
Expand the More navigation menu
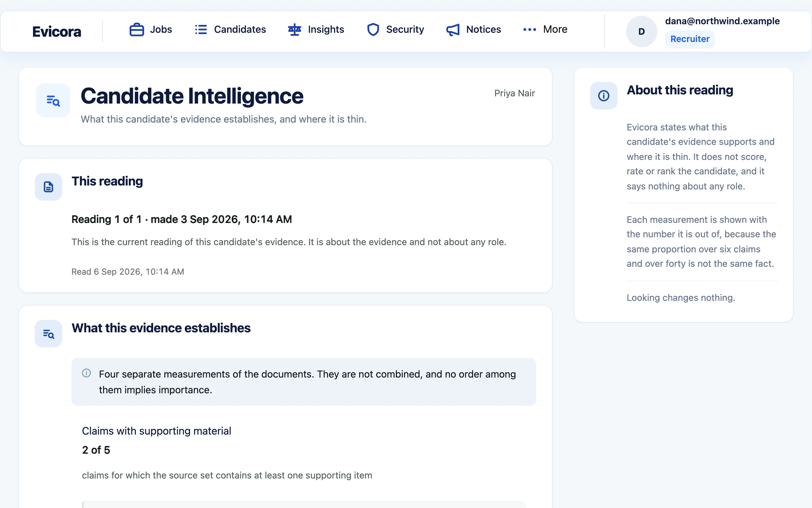tap(545, 29)
